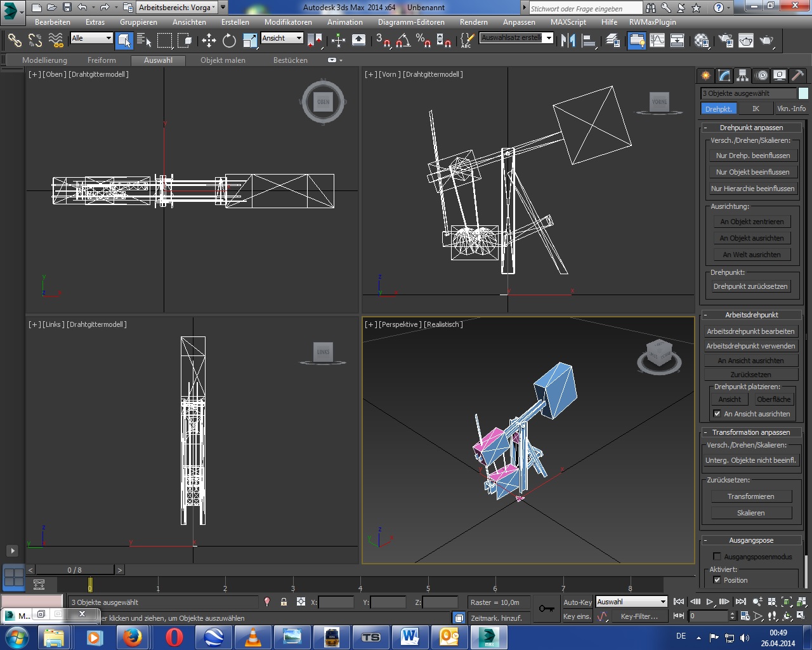Click the 'Nur Drehp. beeinflussen' button
The height and width of the screenshot is (650, 812).
point(752,156)
